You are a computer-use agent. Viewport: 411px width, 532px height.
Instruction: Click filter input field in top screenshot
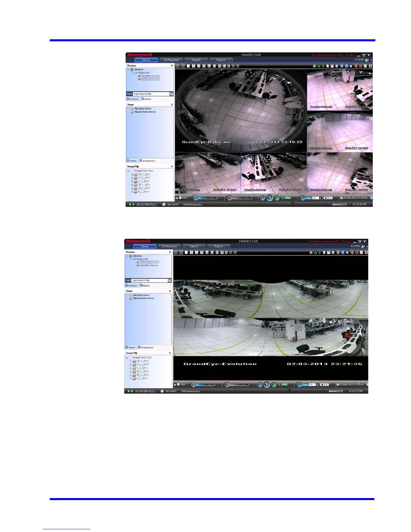tap(151, 94)
